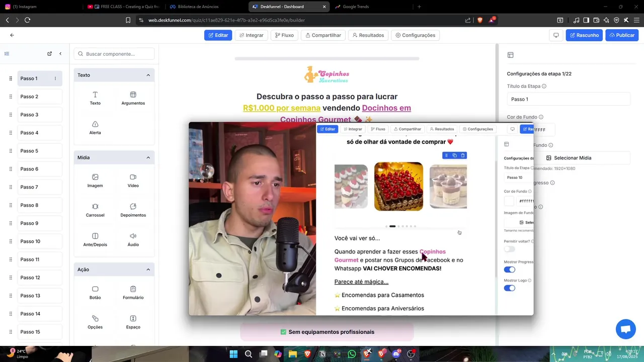Viewport: 644px width, 362px height.
Task: Add a Vídeo component
Action: coord(133,181)
